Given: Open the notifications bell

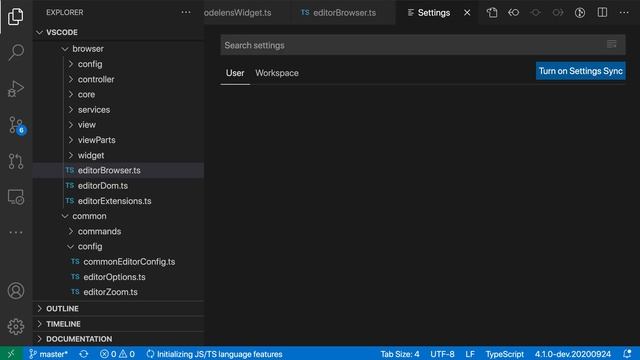Looking at the screenshot, I should click(627, 354).
